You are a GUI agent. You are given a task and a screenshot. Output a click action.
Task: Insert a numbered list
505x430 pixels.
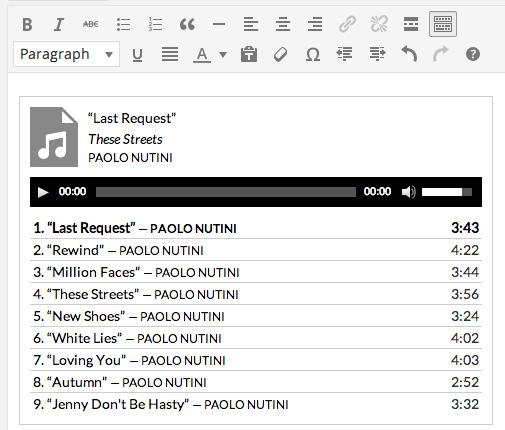(x=155, y=24)
